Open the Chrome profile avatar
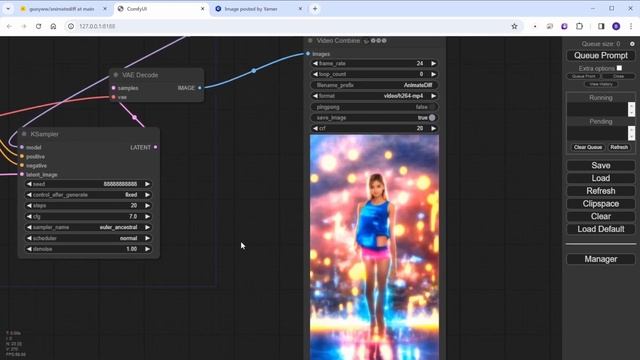Viewport: 640px width, 360px height. [616, 26]
